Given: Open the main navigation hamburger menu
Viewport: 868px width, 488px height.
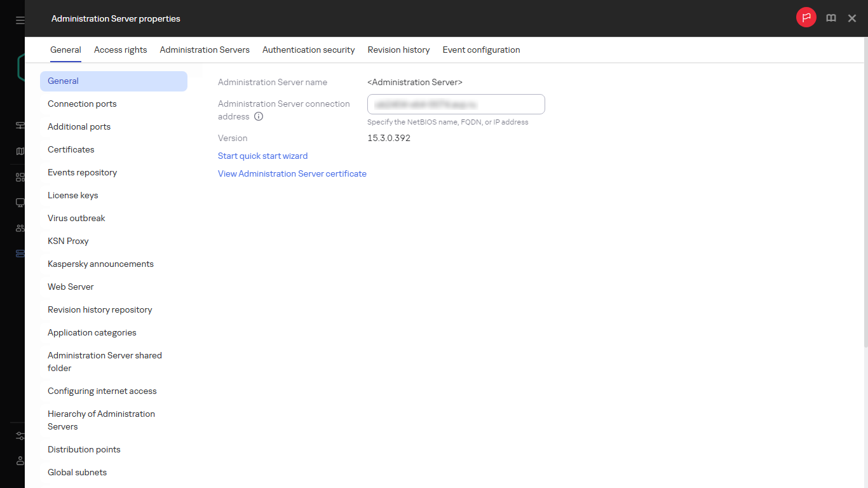Looking at the screenshot, I should (20, 18).
